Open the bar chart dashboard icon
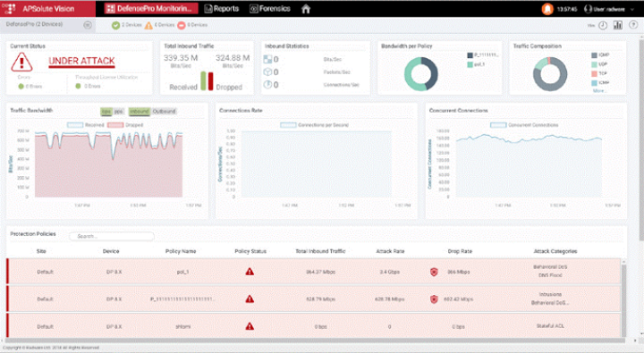 pos(618,25)
